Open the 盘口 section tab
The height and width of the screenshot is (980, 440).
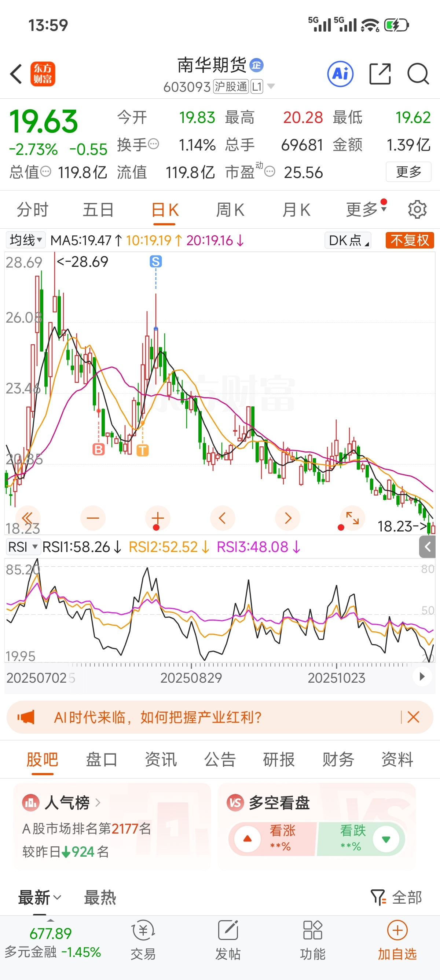(102, 759)
